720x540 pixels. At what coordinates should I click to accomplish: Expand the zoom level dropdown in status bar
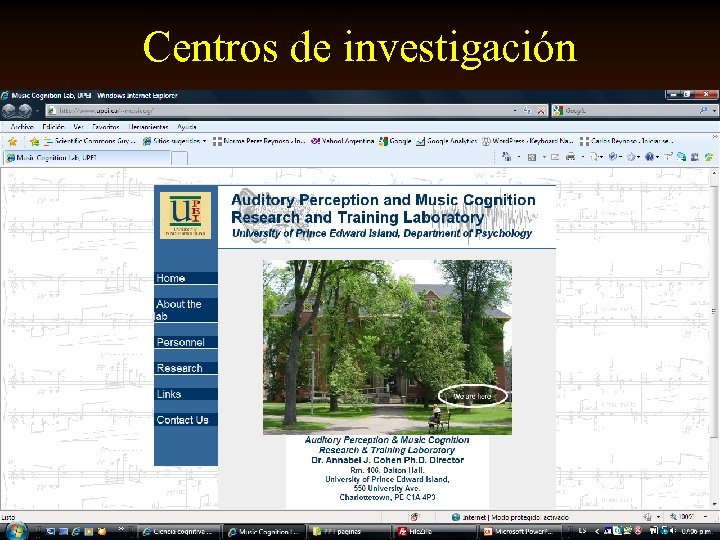[706, 517]
